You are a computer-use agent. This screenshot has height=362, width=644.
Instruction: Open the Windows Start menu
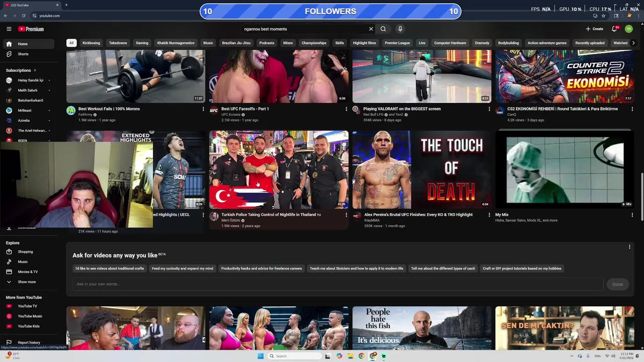point(261,356)
